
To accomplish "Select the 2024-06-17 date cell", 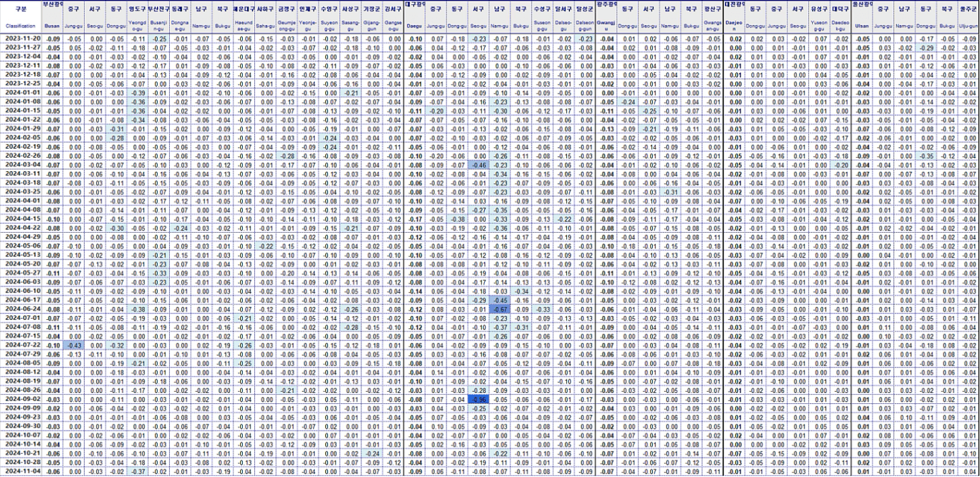I will click(x=20, y=300).
